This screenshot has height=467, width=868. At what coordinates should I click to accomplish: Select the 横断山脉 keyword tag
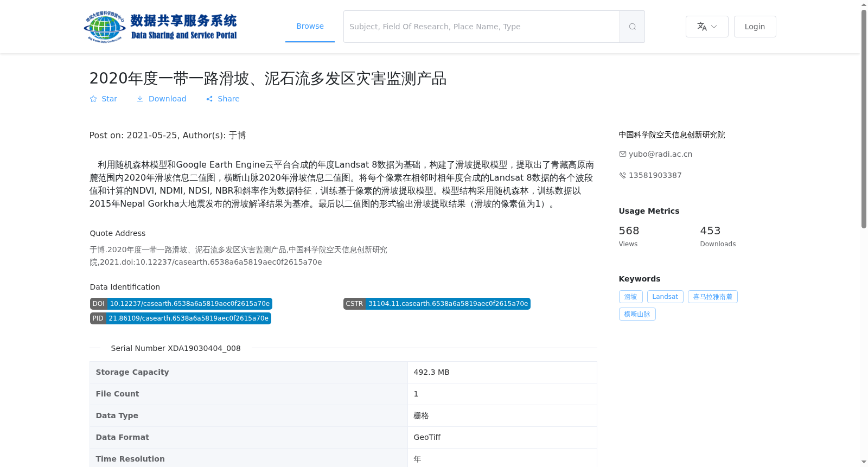click(x=637, y=314)
